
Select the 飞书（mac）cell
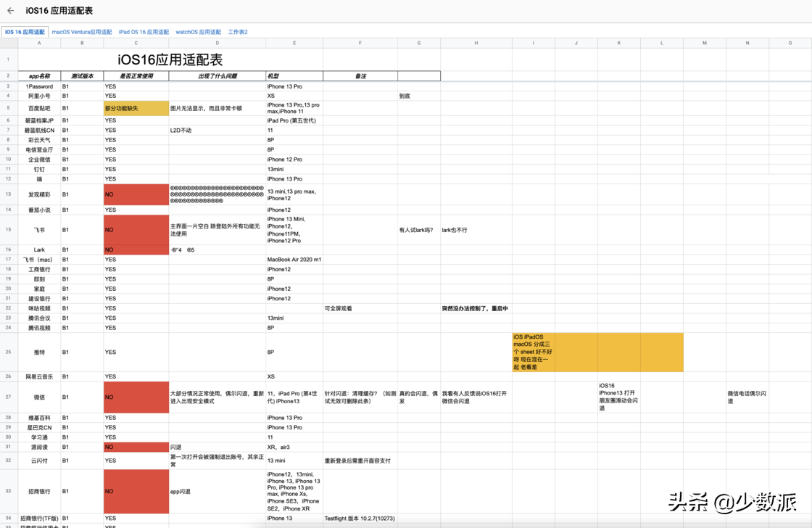pos(39,260)
